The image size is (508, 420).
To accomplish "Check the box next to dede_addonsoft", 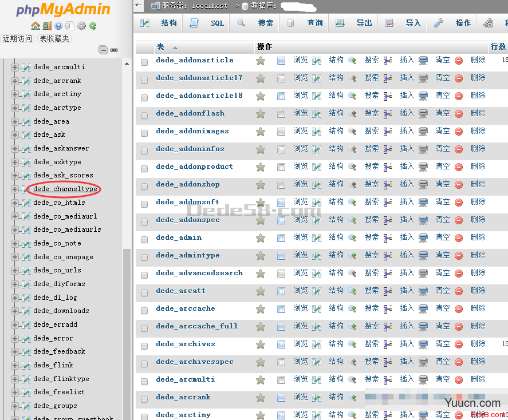I will 144,204.
